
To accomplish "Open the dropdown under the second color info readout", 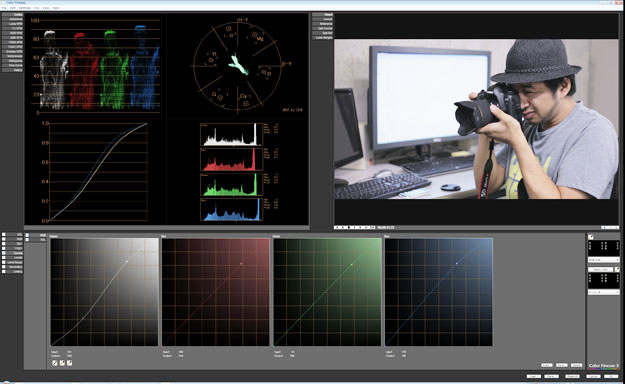I will pyautogui.click(x=604, y=292).
